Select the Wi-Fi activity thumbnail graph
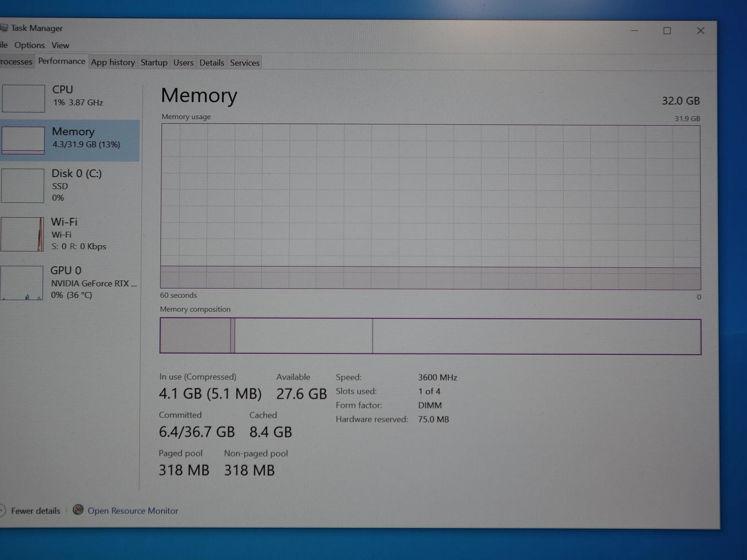 point(22,234)
